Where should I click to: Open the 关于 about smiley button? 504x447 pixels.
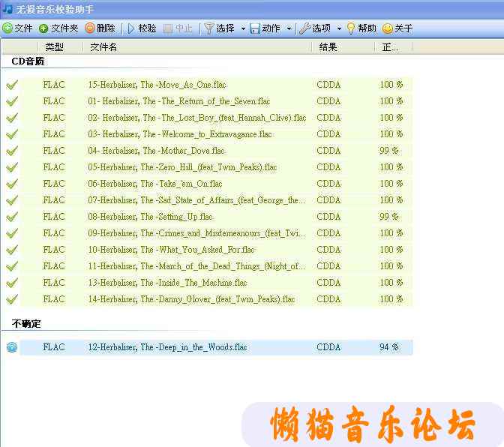pos(397,28)
